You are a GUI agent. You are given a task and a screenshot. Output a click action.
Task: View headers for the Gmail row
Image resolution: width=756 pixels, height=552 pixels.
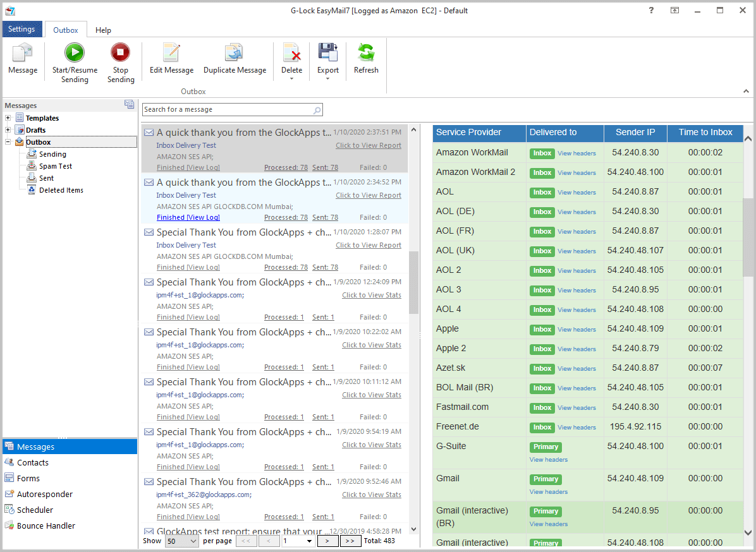tap(549, 492)
